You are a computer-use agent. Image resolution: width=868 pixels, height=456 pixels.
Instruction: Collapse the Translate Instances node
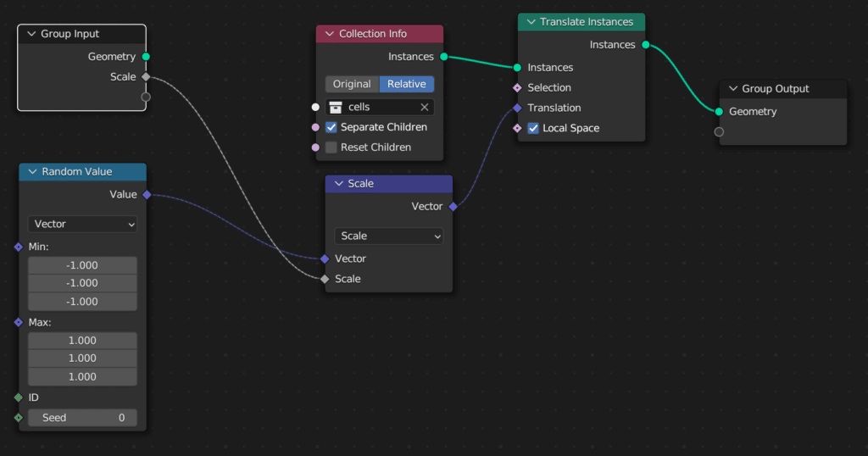pos(531,22)
